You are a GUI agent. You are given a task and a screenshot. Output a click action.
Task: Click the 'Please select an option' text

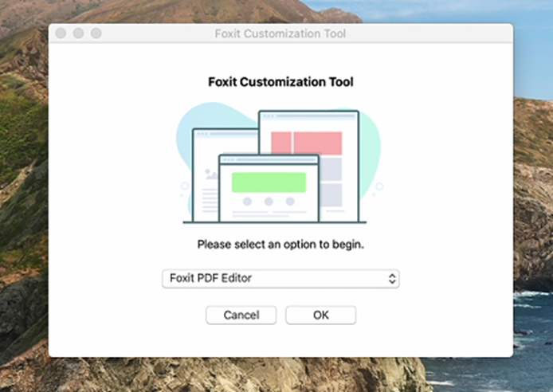280,245
